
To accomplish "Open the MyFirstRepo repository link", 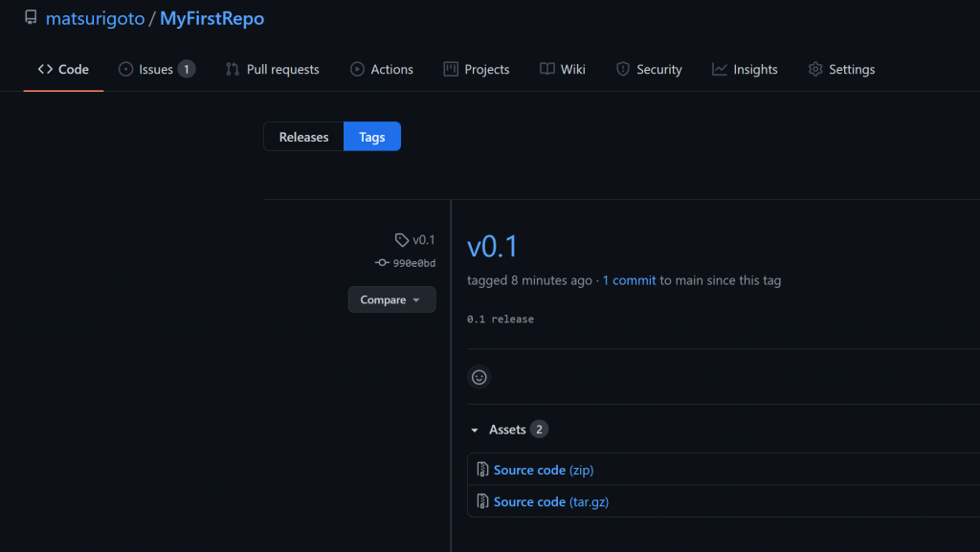I will (212, 19).
